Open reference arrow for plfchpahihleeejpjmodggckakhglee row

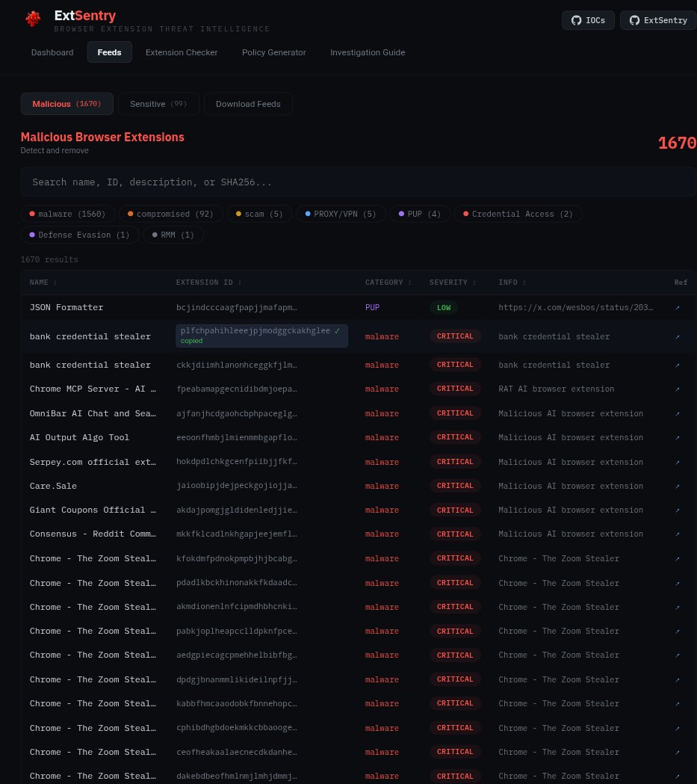point(678,336)
